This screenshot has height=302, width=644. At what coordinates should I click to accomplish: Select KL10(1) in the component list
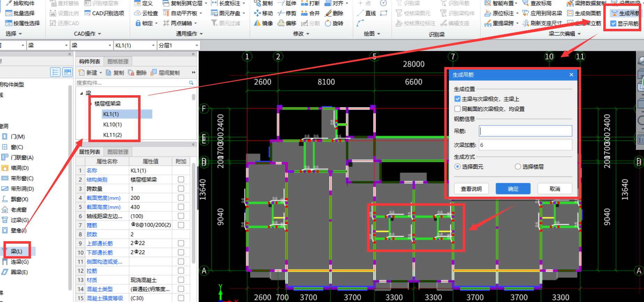[x=112, y=124]
